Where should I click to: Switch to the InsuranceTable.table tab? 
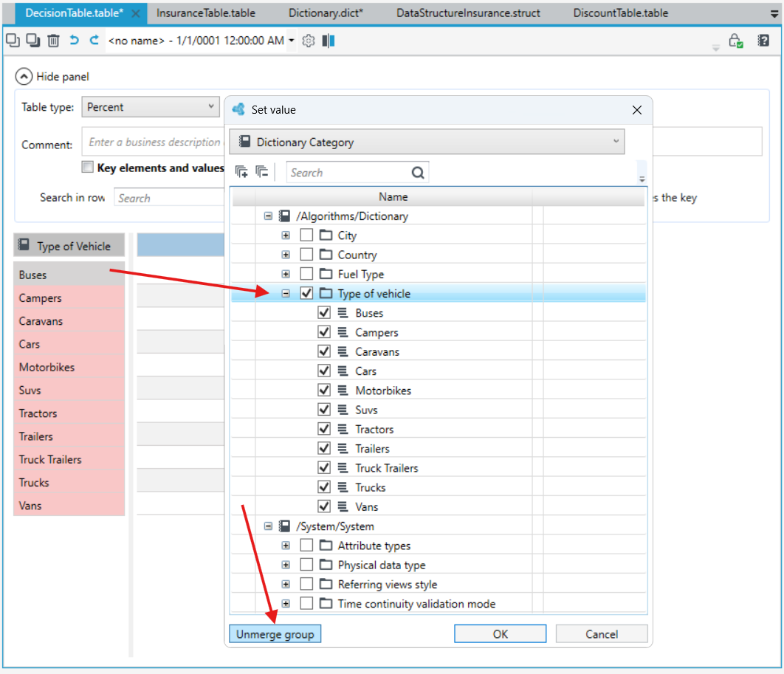coord(206,13)
